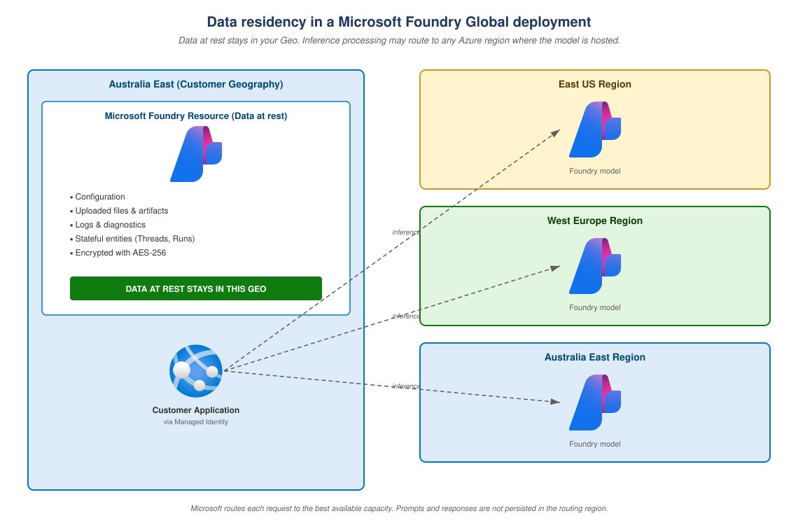The image size is (798, 532).
Task: Click the 'Configuration' bullet item
Action: (x=98, y=197)
